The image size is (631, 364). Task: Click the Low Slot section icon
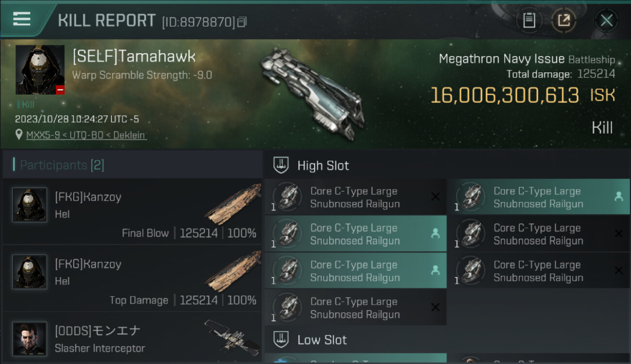(x=281, y=339)
